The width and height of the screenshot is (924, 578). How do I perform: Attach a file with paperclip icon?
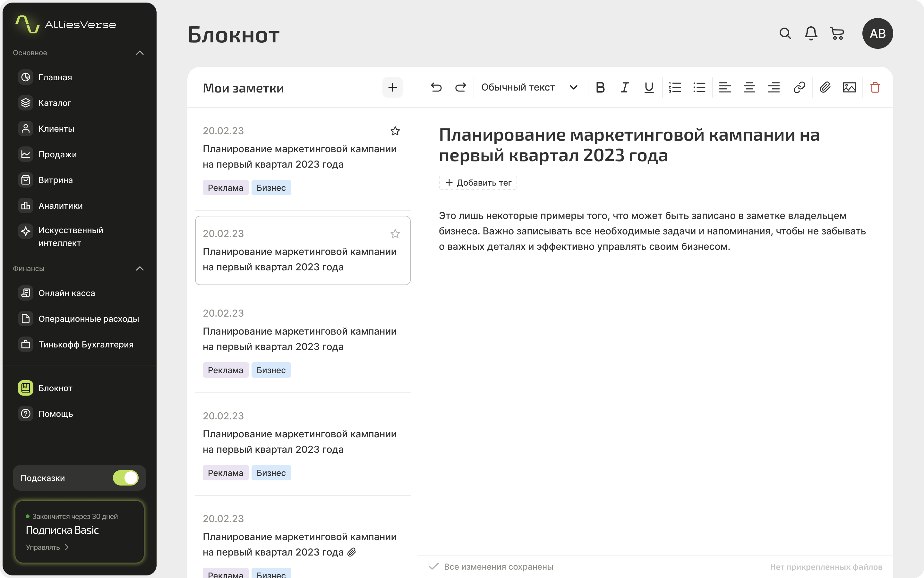coord(825,88)
